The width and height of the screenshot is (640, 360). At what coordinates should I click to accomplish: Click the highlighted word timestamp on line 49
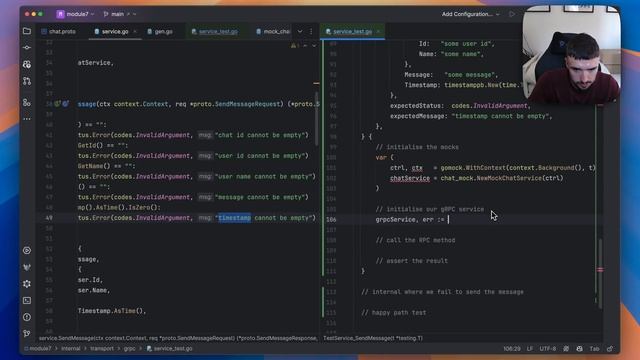(234, 218)
